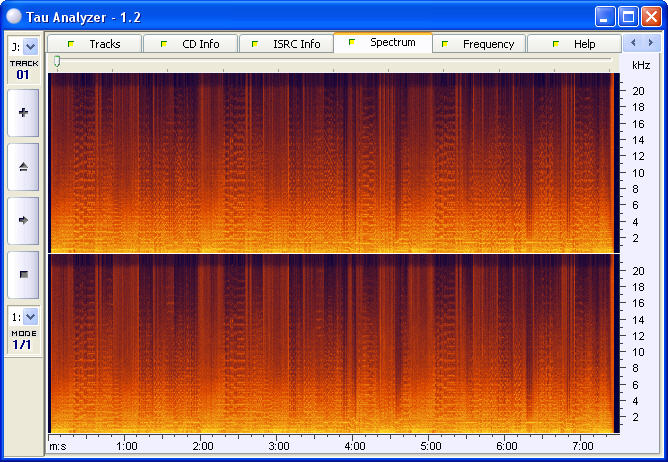668x462 pixels.
Task: Open the Tracks tab
Action: pyautogui.click(x=94, y=44)
